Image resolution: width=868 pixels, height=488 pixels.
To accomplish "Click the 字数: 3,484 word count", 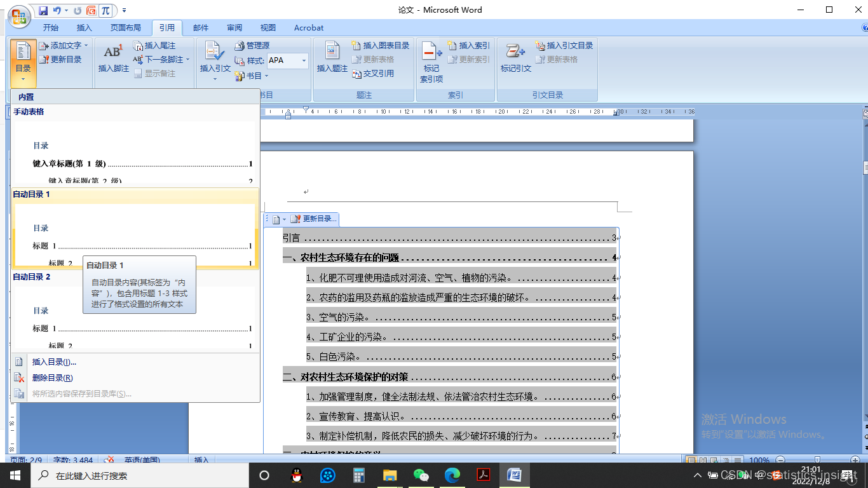I will tap(73, 460).
